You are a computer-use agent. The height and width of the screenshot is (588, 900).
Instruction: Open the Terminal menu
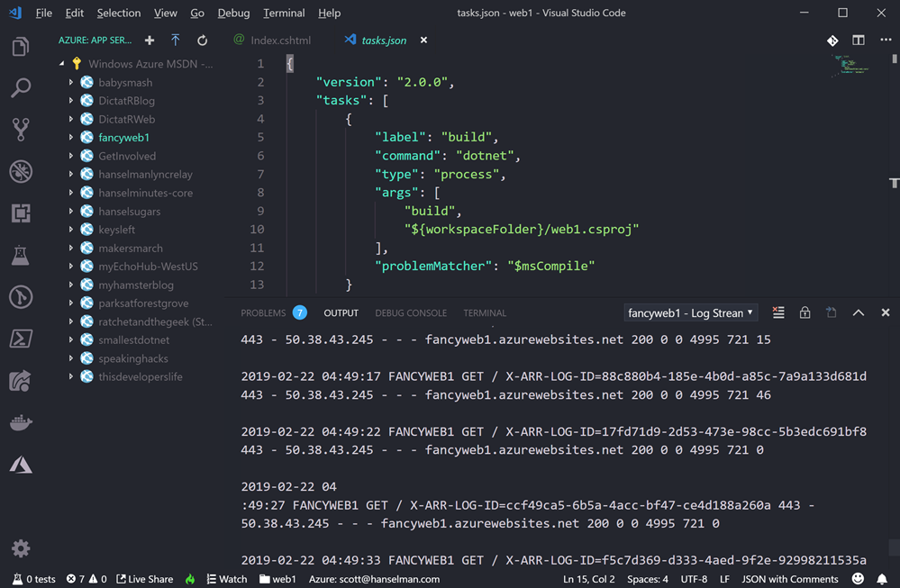[x=284, y=13]
